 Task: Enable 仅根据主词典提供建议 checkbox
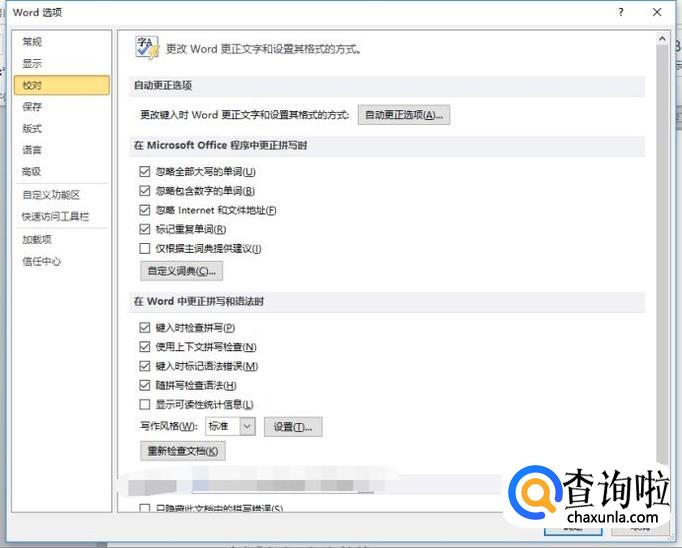point(144,248)
